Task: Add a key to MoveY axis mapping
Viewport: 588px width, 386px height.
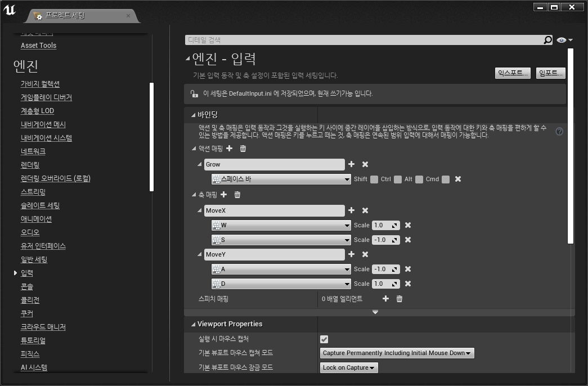Action: pos(351,254)
